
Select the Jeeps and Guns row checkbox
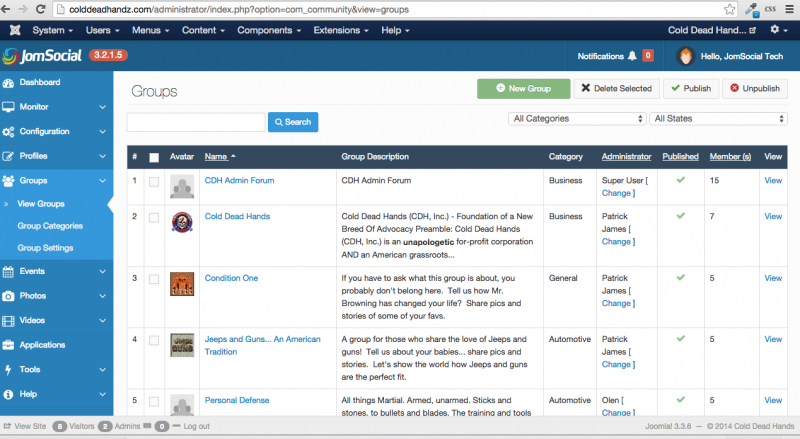click(x=154, y=340)
